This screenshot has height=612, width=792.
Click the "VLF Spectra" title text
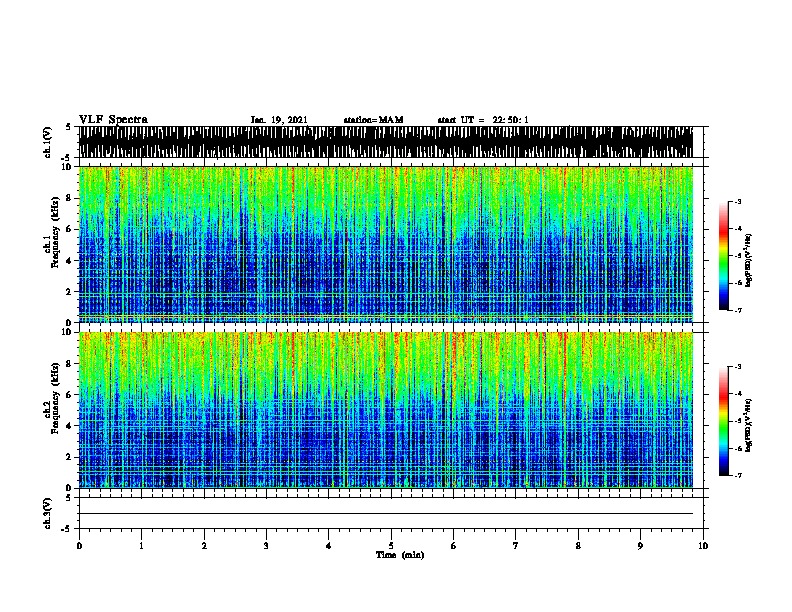click(113, 120)
